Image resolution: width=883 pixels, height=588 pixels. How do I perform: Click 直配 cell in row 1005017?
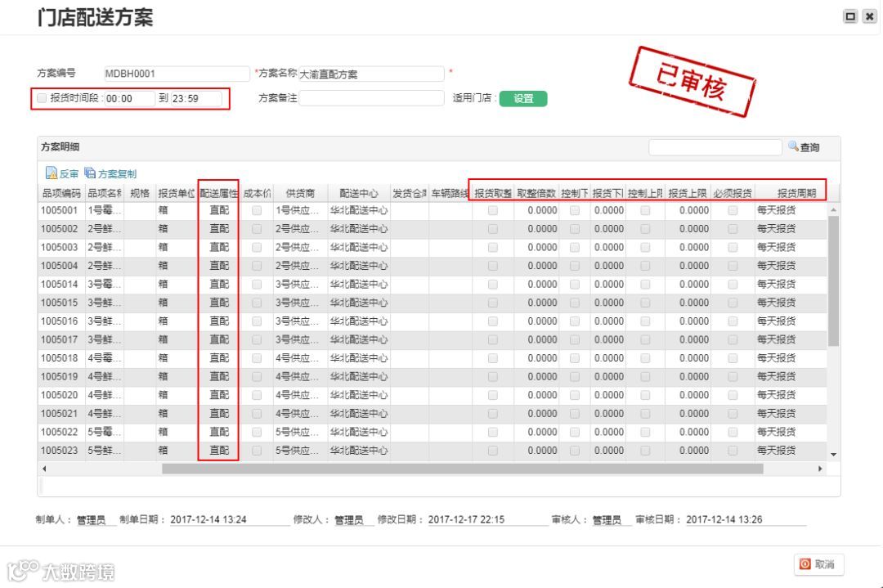[219, 339]
